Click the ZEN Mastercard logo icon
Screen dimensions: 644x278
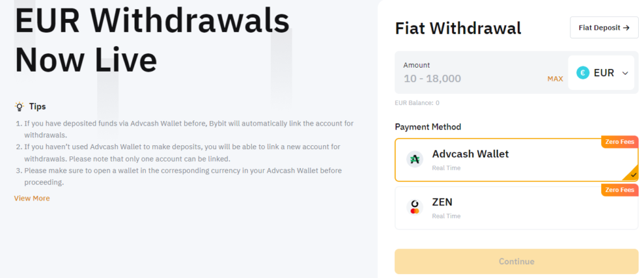click(x=415, y=208)
